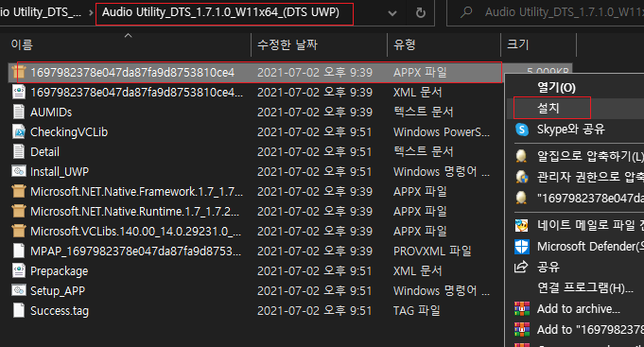
Task: Click the Microsoft Defender shield icon
Action: point(522,247)
